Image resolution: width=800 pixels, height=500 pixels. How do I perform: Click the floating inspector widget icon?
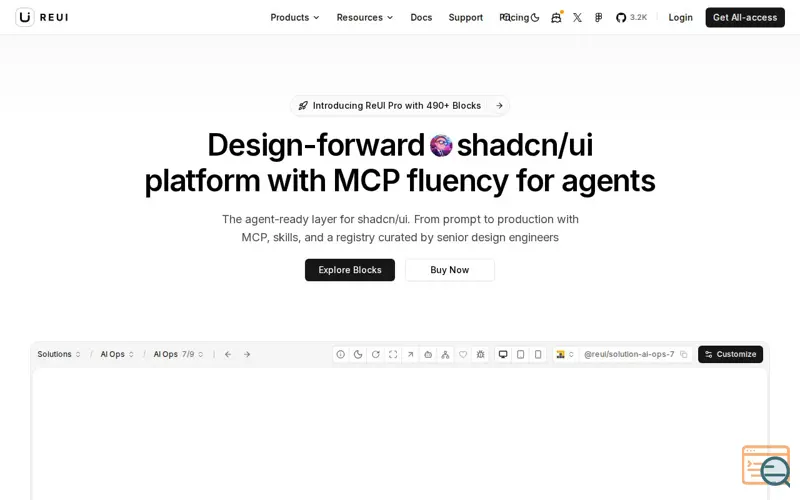[766, 466]
